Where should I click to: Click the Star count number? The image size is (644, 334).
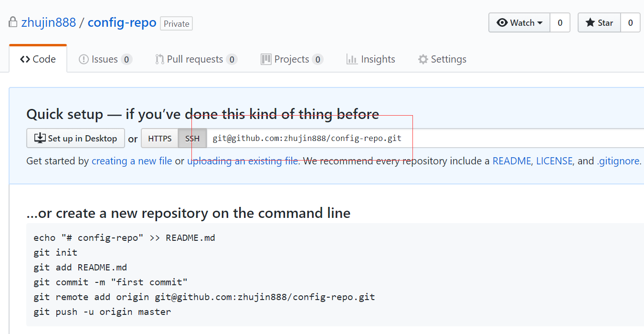click(630, 23)
